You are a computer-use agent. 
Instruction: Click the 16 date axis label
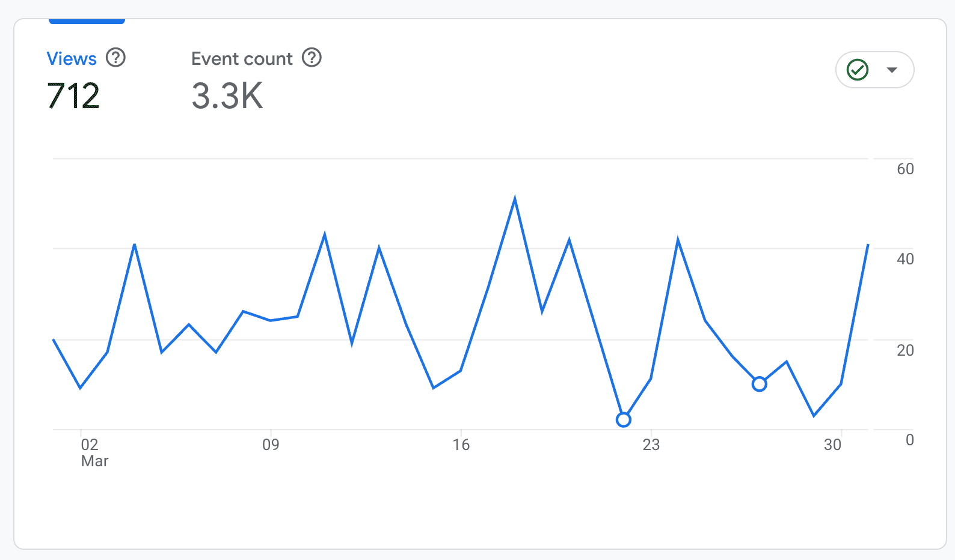[461, 445]
